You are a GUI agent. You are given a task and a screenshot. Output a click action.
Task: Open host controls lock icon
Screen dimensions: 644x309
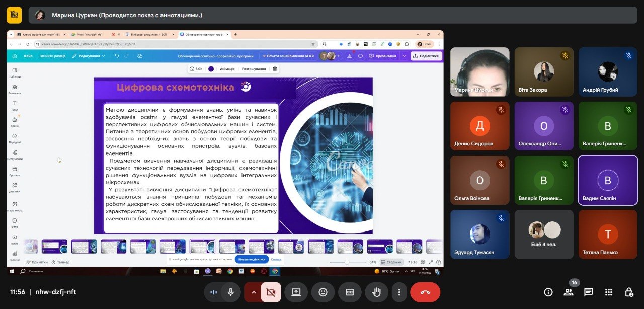coord(628,292)
